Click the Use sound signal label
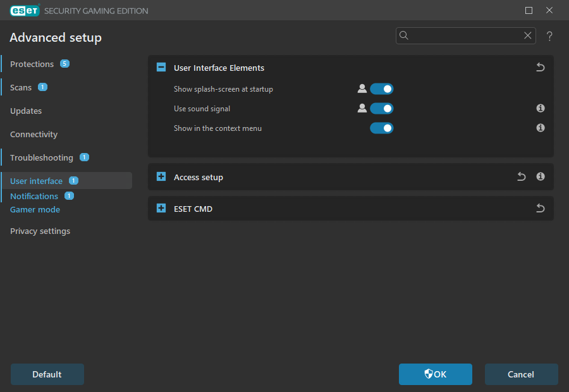The width and height of the screenshot is (569, 392). coord(202,109)
